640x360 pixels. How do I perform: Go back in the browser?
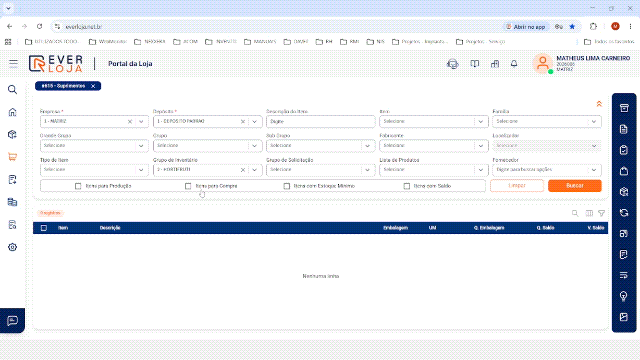coord(9,27)
